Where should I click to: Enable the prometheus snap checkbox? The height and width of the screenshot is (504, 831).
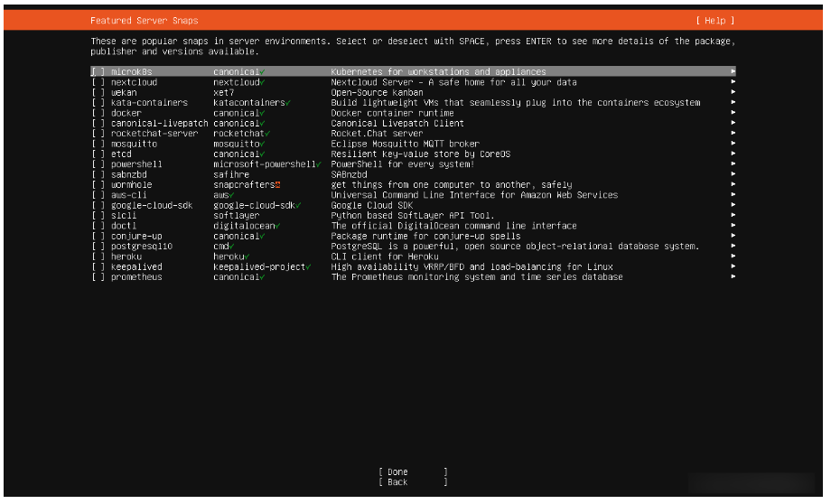pos(97,277)
